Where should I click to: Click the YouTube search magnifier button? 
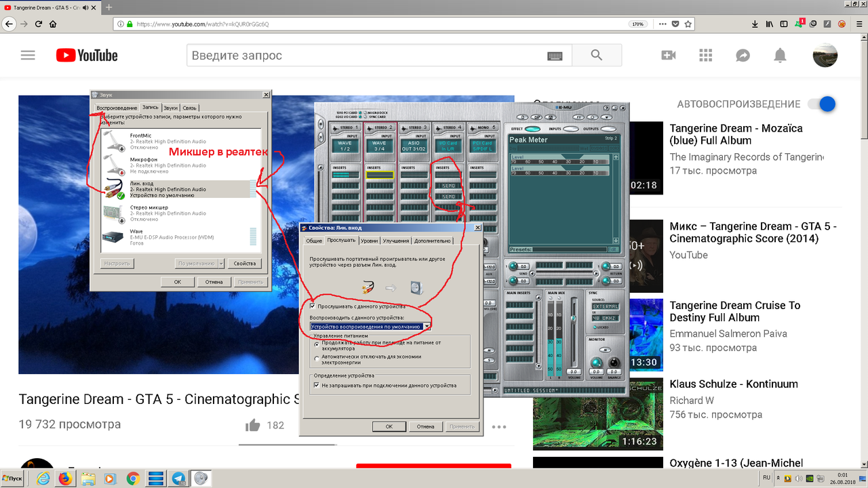pos(596,56)
